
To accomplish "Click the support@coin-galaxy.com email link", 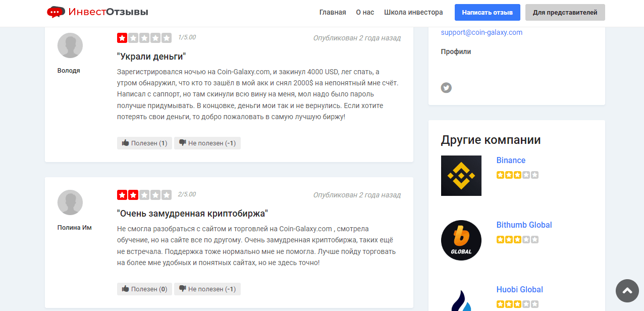I will click(x=481, y=32).
